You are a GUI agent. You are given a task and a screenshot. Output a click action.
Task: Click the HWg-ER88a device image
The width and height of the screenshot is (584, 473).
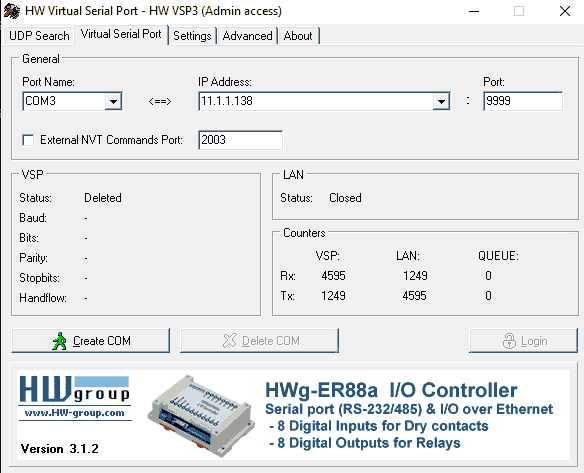click(x=201, y=416)
